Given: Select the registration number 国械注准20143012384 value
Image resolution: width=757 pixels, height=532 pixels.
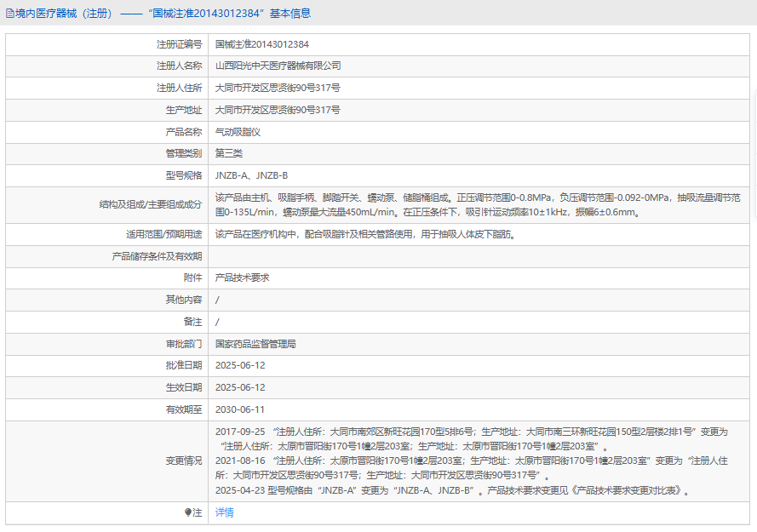Looking at the screenshot, I should tap(261, 43).
